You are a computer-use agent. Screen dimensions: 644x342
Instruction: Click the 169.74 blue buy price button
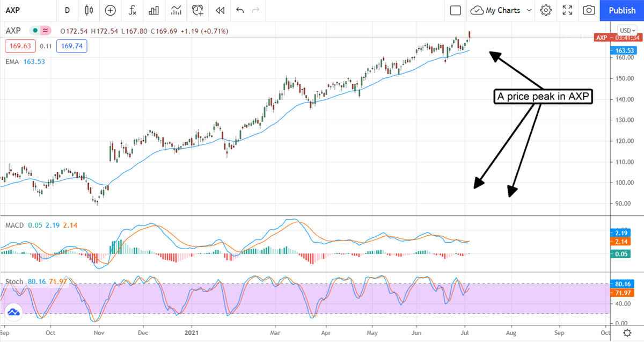click(x=72, y=46)
